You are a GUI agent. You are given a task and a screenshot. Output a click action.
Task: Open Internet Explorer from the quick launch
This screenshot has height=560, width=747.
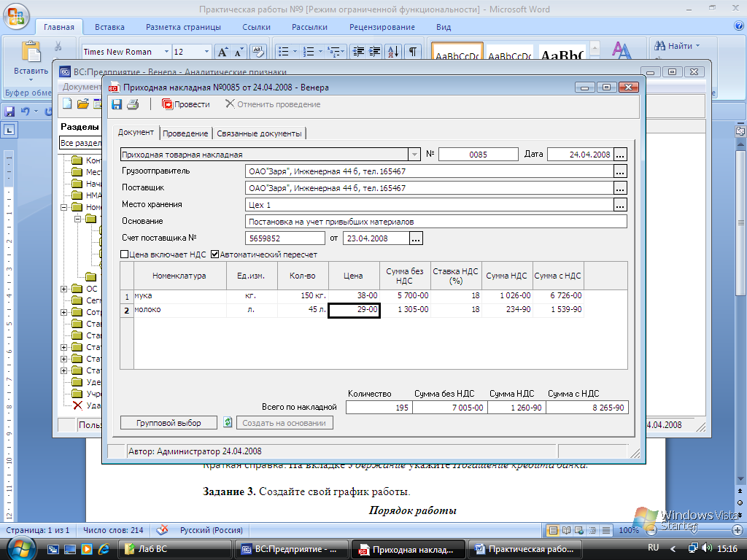[x=104, y=549]
